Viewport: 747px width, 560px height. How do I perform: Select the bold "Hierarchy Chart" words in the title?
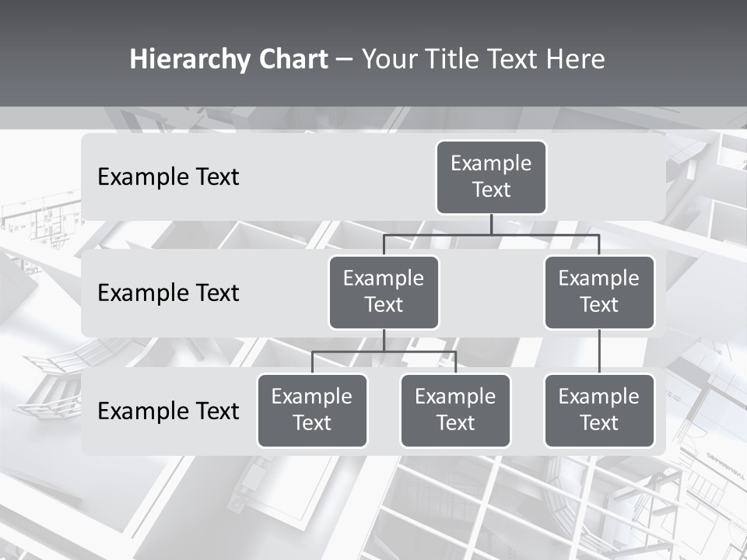(x=229, y=59)
